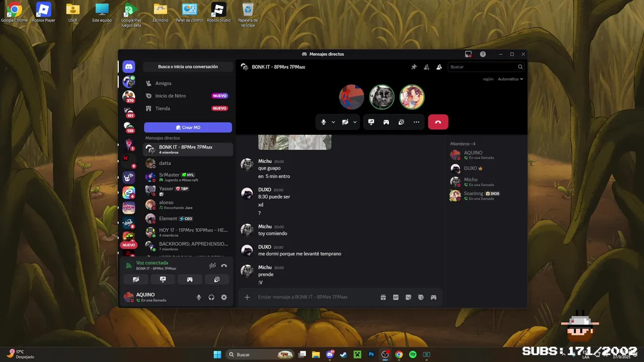This screenshot has height=362, width=644.
Task: Click NUEVO unread indicator in server list
Action: pos(129,245)
